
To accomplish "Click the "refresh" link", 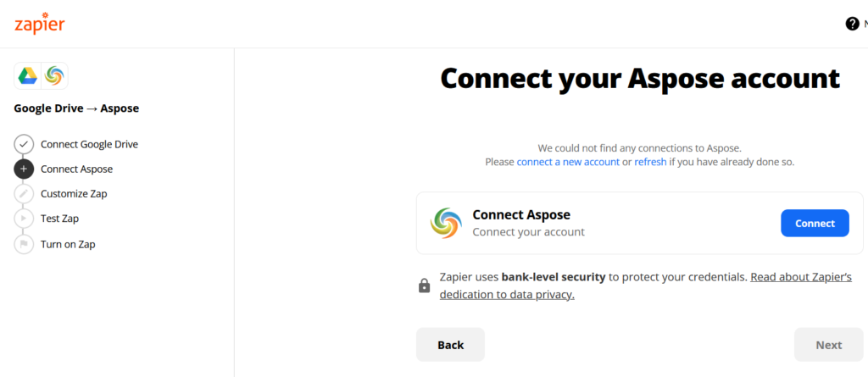I will coord(650,161).
